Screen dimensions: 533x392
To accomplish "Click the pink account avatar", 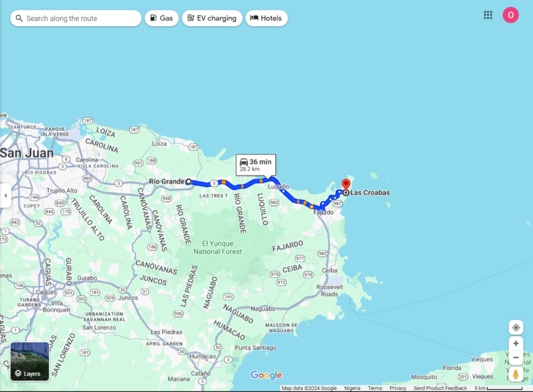I will coord(510,15).
